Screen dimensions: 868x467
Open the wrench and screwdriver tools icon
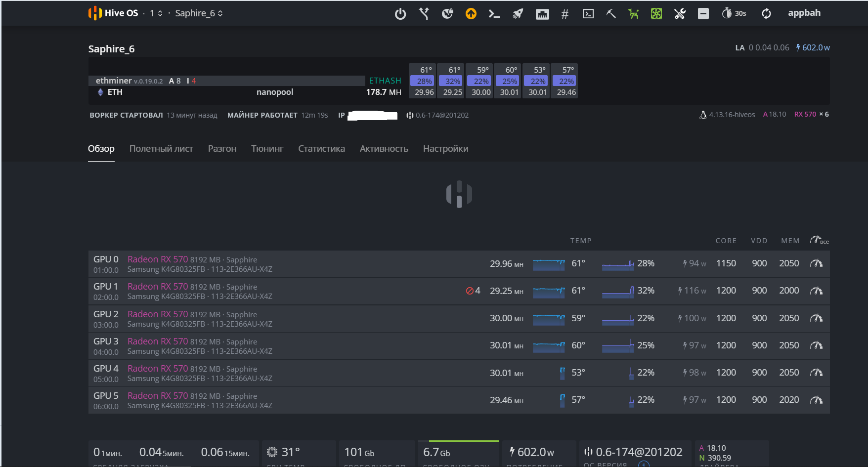tap(680, 14)
